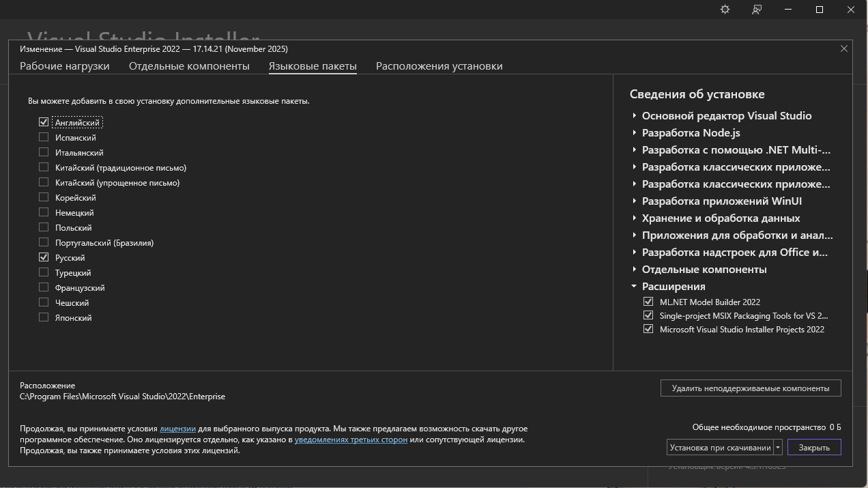This screenshot has height=488, width=868.
Task: Uncheck the Английский language pack
Action: (44, 122)
